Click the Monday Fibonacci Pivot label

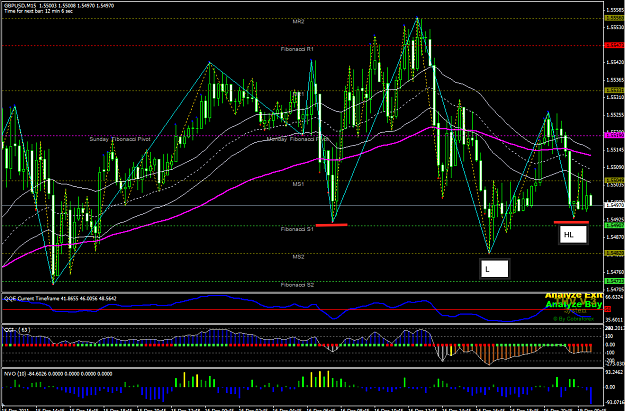[298, 140]
